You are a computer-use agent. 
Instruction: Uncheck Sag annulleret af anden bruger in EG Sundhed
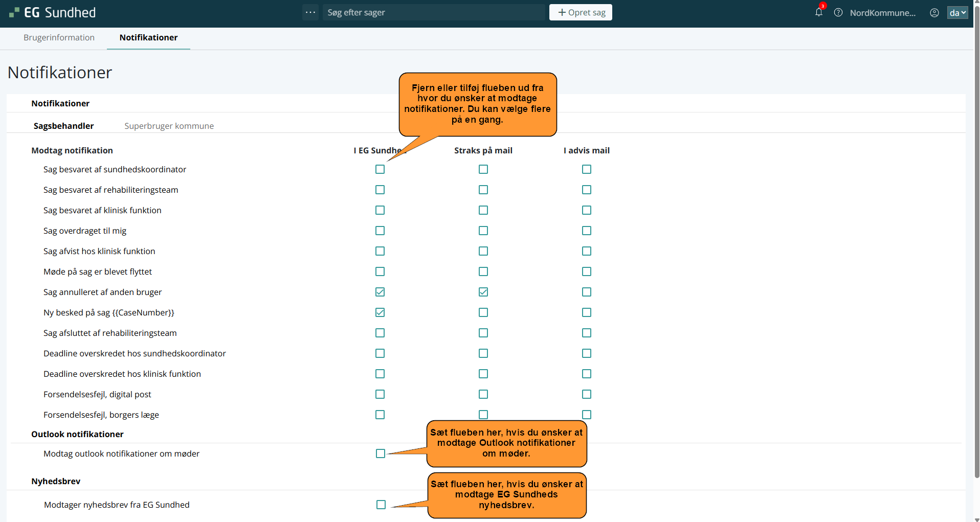pos(380,292)
